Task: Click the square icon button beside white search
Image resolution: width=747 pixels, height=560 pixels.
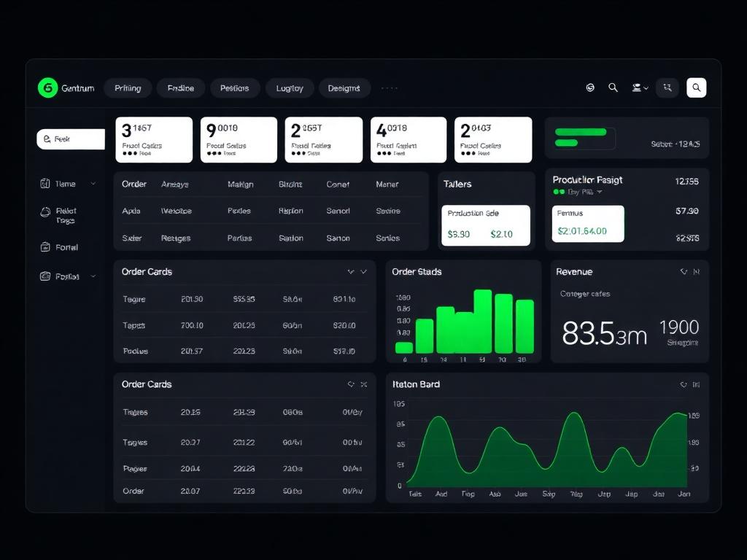Action: [667, 88]
